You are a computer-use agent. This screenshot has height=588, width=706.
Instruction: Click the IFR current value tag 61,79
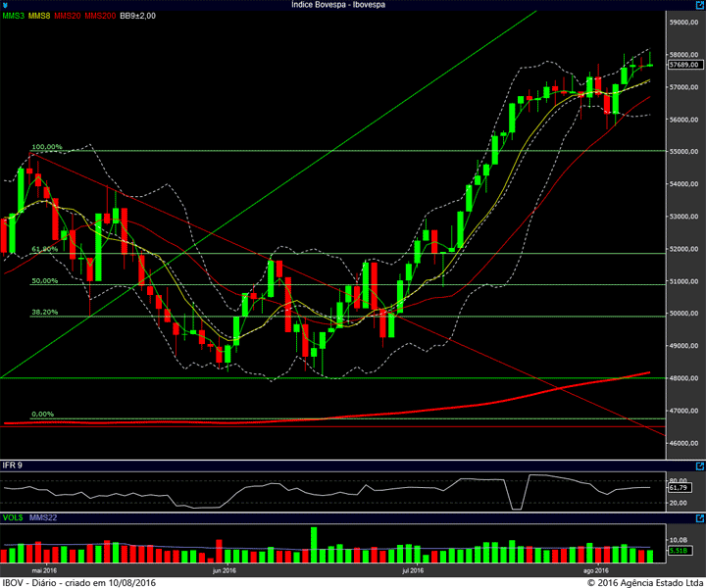point(679,488)
